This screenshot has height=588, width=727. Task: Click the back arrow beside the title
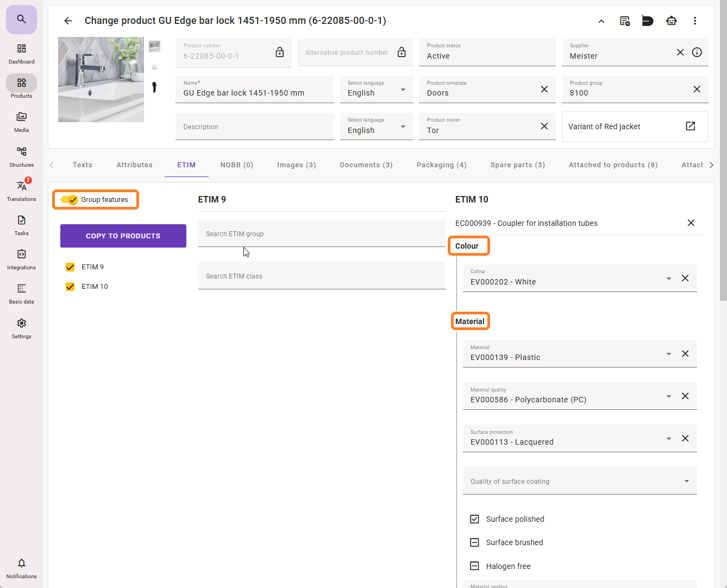click(x=68, y=21)
